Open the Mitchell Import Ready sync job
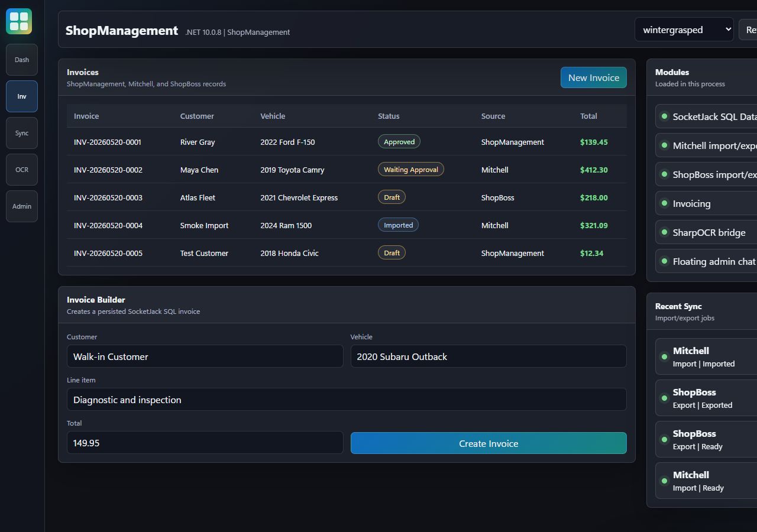This screenshot has width=757, height=532. [706, 481]
